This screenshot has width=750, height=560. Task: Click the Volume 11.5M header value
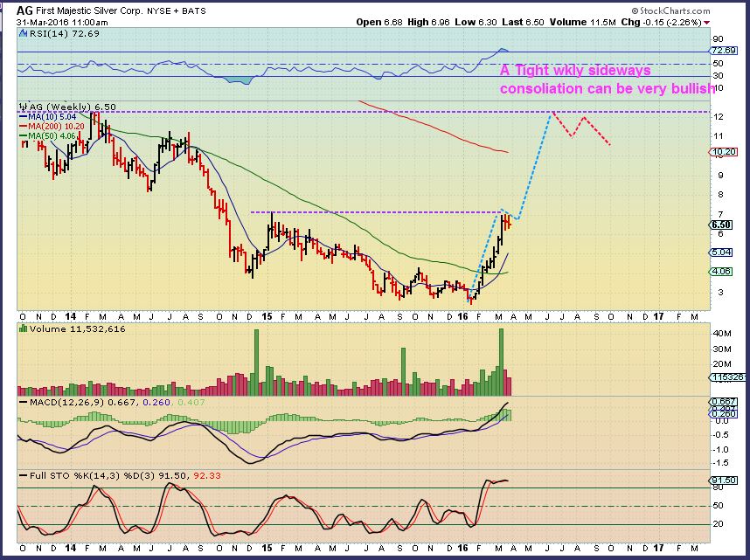tap(582, 22)
